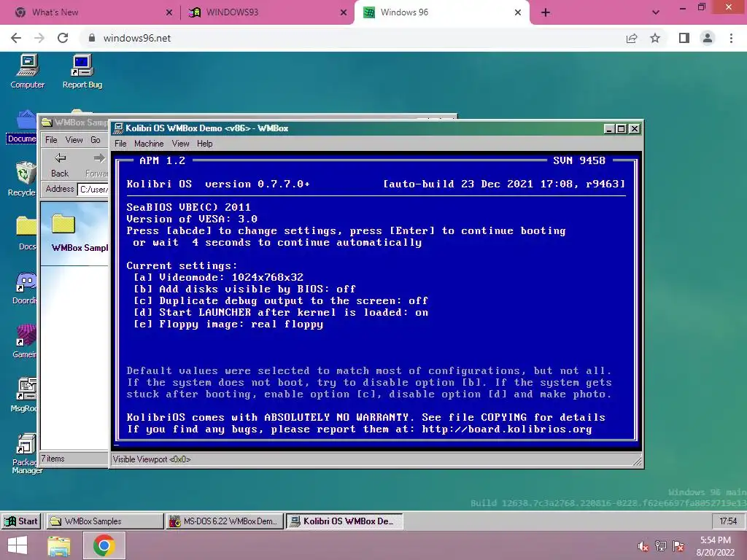Open the MsgRoom desktop icon
The image size is (747, 560).
pyautogui.click(x=25, y=394)
